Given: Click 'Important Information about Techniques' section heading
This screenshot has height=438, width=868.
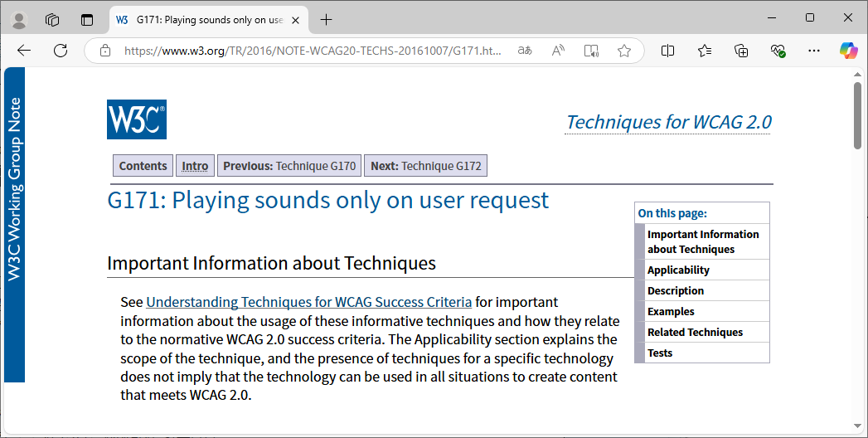Looking at the screenshot, I should 271,263.
